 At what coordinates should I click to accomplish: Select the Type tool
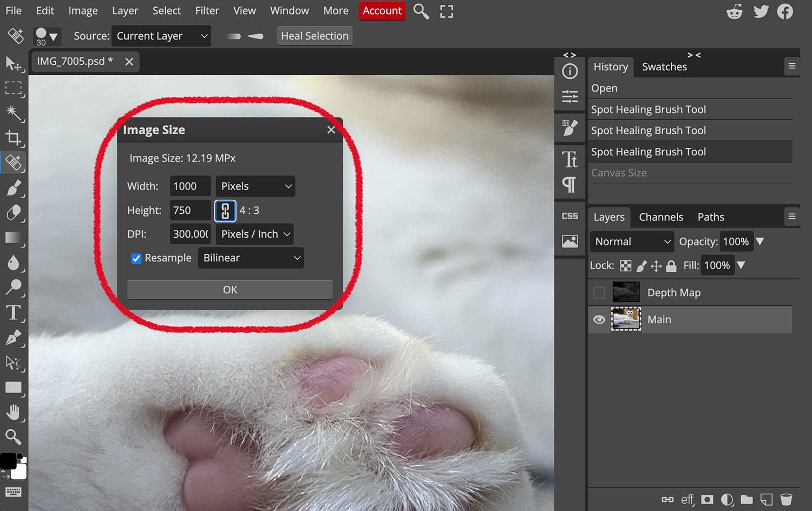coord(13,313)
